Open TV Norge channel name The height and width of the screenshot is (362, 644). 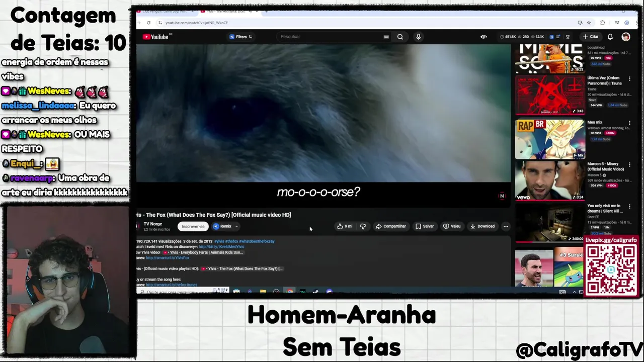tap(152, 224)
